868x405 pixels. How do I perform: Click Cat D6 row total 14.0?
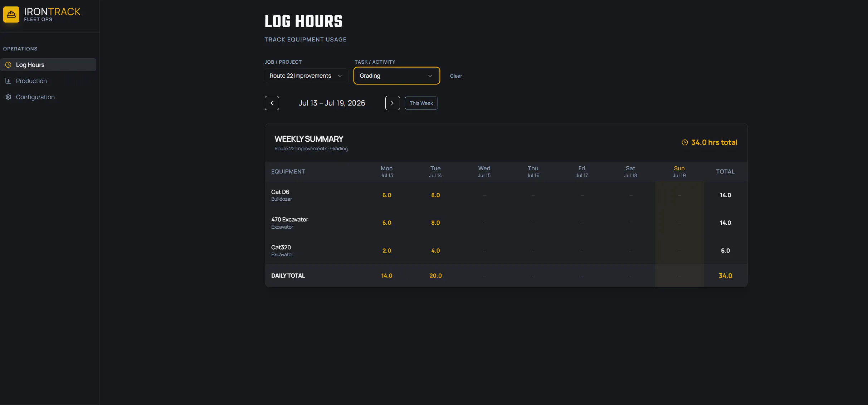(725, 195)
